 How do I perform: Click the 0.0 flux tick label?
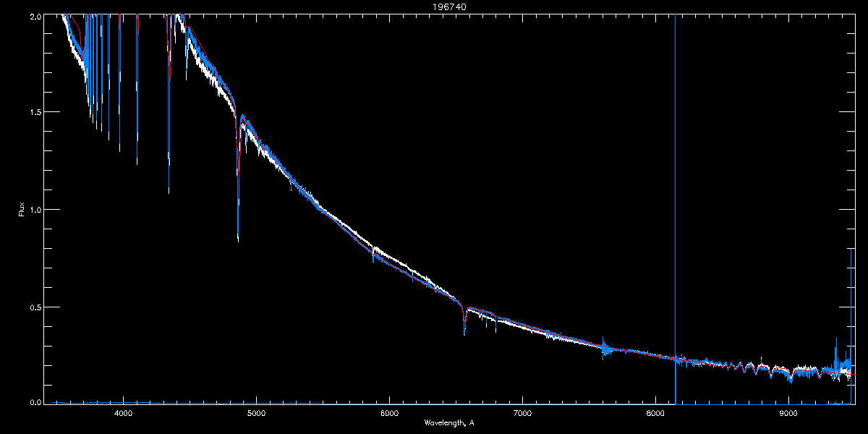pyautogui.click(x=35, y=402)
